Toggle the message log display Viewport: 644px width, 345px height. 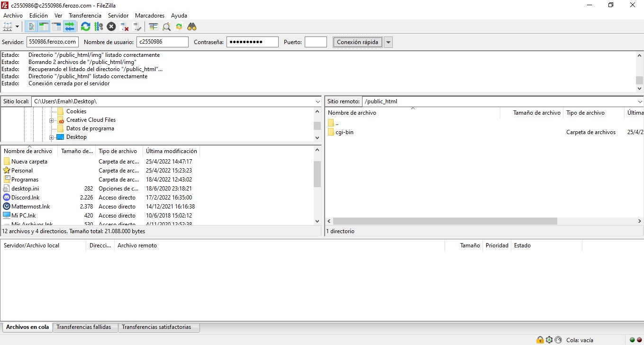[x=31, y=27]
